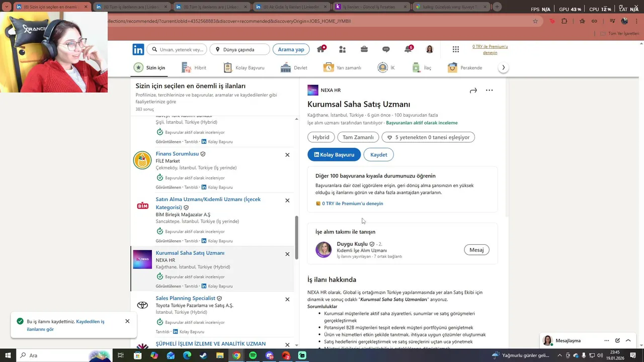Viewport: 644px width, 362px height.
Task: Select the 'Sizin için' category tab
Action: (149, 67)
